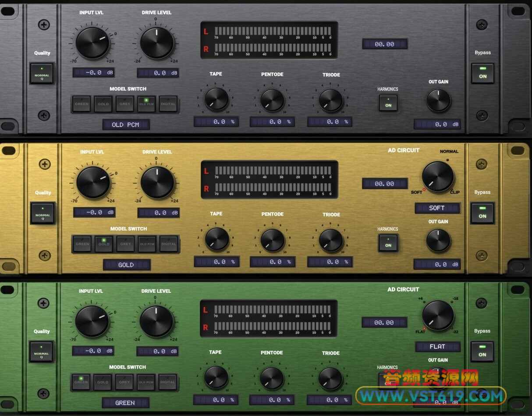This screenshot has width=532, height=416.
Task: Select GOLD model on the grey unit
Action: [x=103, y=104]
